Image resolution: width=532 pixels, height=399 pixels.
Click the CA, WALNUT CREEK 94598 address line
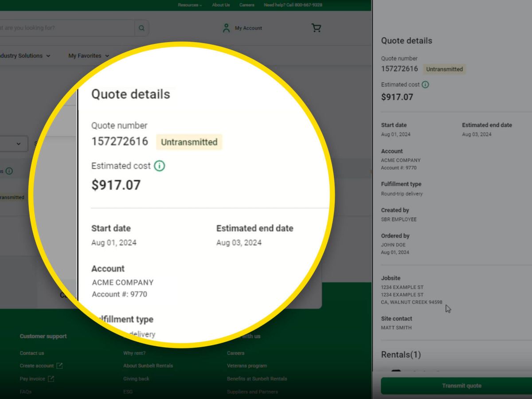[412, 302]
